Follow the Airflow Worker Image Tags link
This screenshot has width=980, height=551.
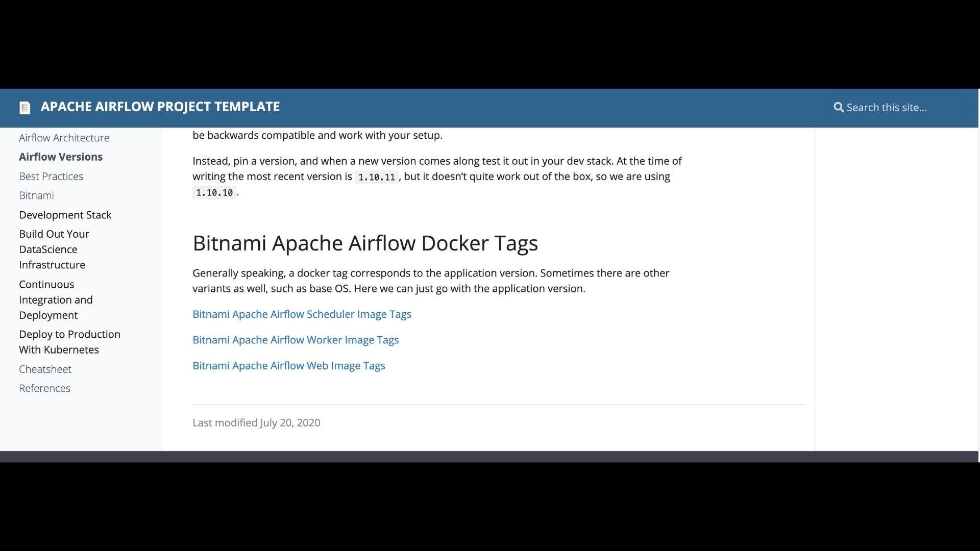pyautogui.click(x=296, y=340)
